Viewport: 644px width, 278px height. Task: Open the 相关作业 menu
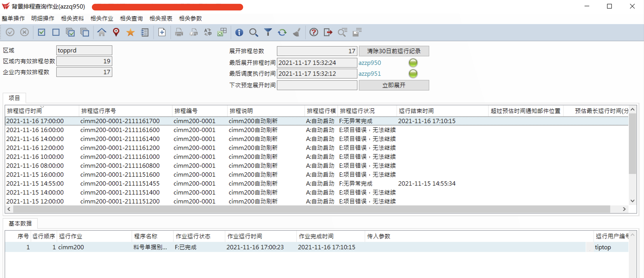(x=102, y=18)
